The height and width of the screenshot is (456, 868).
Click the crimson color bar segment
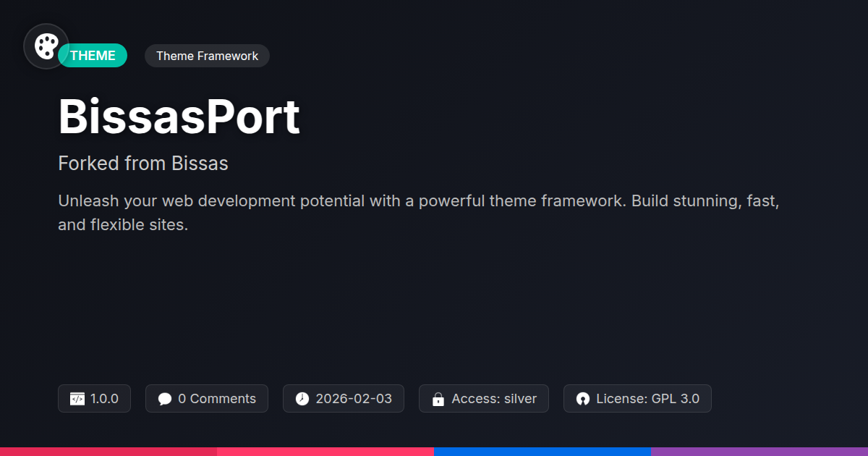pos(109,452)
